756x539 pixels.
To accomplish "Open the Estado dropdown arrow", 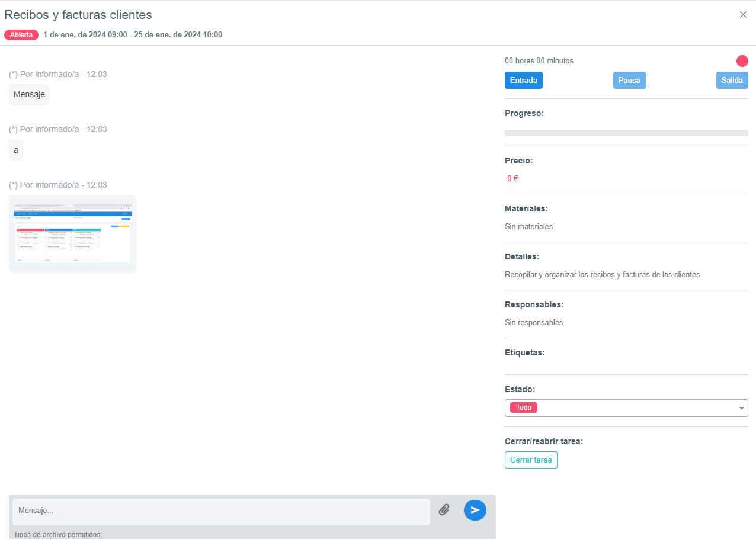I will 741,408.
